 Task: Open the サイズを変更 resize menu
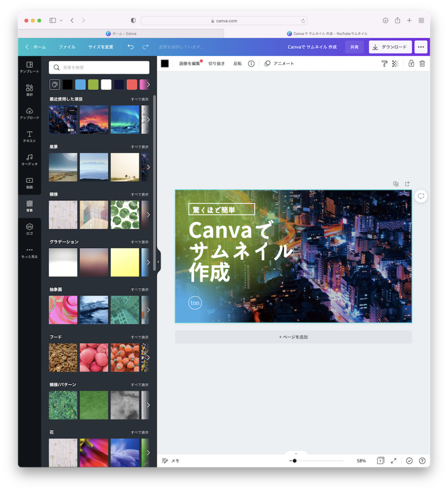(x=101, y=47)
